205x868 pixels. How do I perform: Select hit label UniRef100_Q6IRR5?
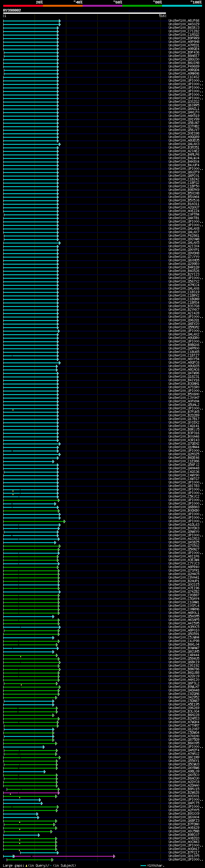[184, 105]
